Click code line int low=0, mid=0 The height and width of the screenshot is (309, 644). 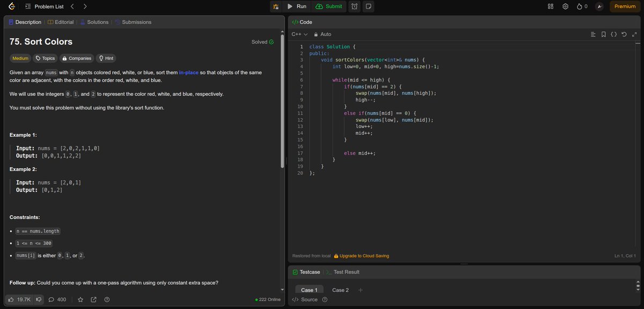(386, 67)
